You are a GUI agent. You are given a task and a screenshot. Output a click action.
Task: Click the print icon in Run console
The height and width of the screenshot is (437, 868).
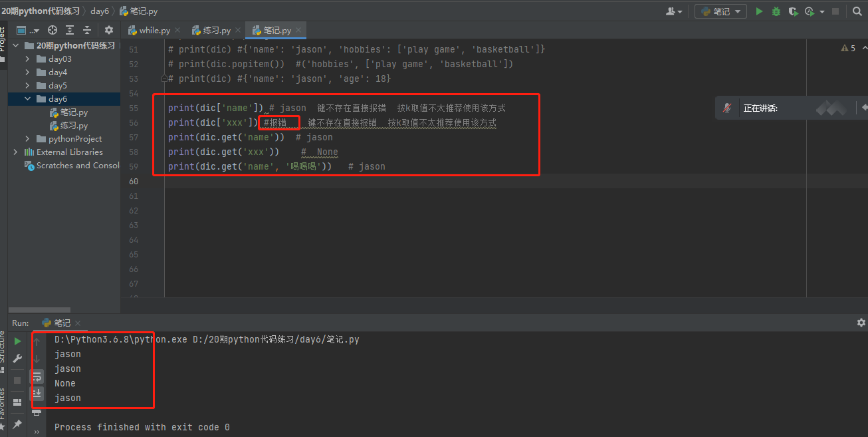pyautogui.click(x=37, y=412)
